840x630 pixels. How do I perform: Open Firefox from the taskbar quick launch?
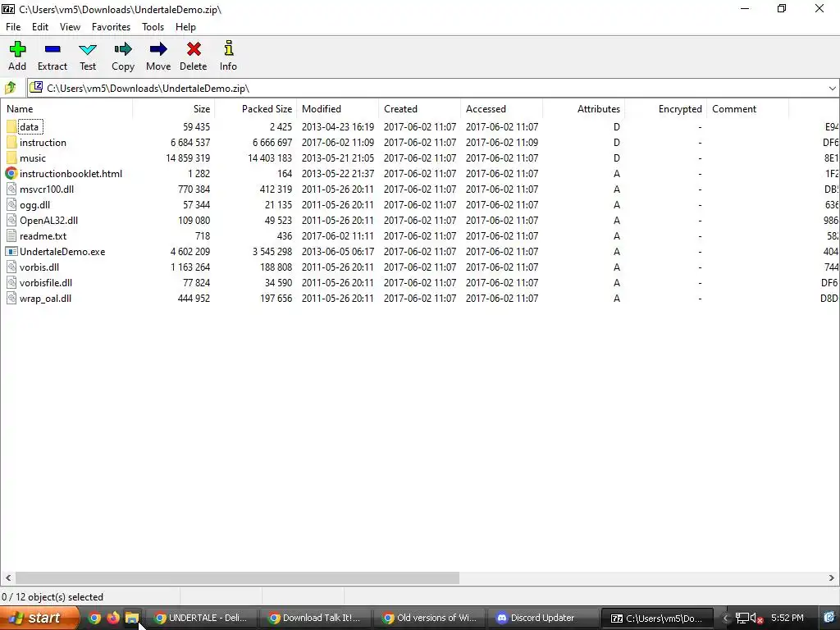[113, 618]
